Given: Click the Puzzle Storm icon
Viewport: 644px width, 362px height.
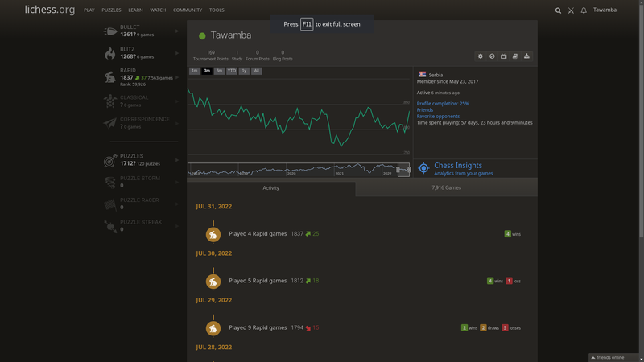Looking at the screenshot, I should (110, 183).
